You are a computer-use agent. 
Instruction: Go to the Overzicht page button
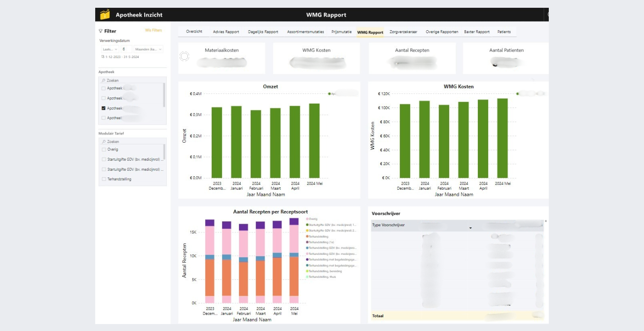coord(194,32)
